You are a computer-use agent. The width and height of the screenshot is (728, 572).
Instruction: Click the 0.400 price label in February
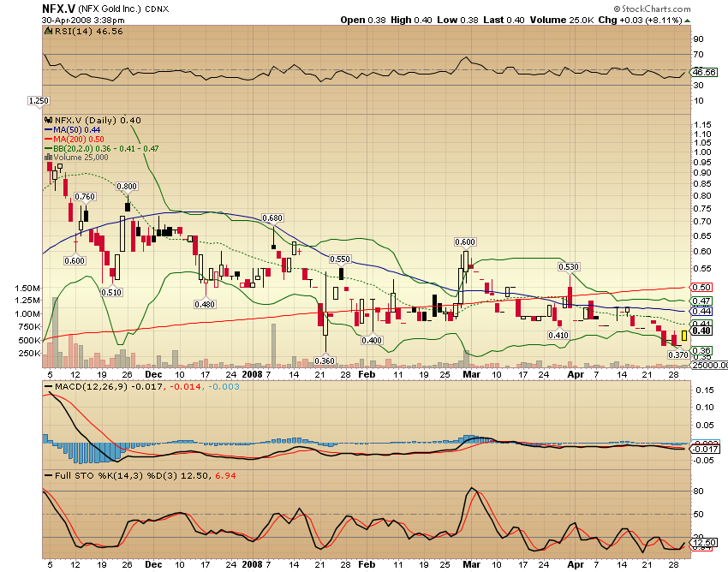point(372,340)
